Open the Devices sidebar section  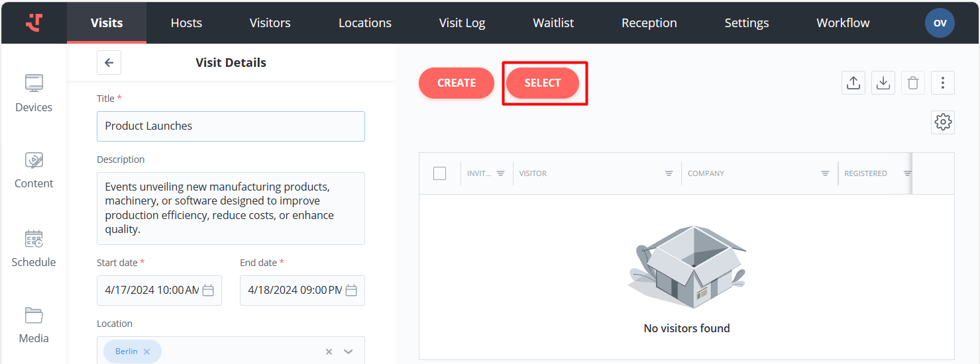pos(34,93)
